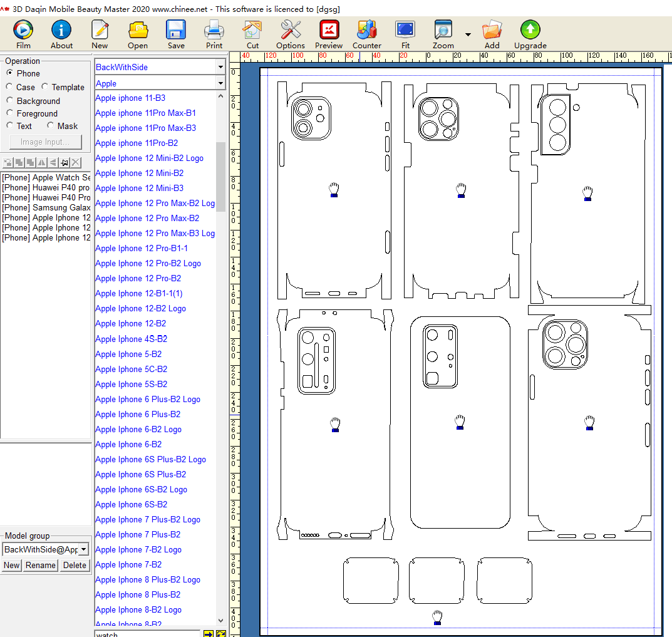
Task: Select the Mask radio button
Action: coord(50,125)
